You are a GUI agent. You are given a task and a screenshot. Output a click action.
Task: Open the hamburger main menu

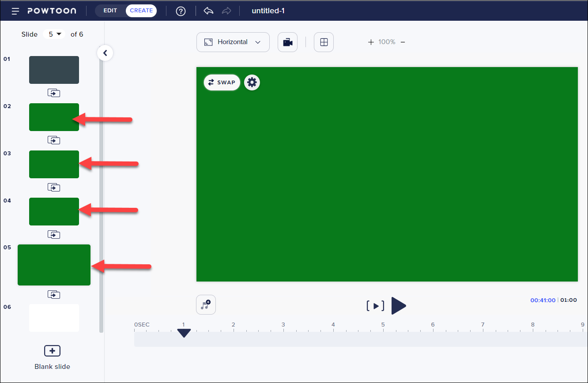pos(15,11)
